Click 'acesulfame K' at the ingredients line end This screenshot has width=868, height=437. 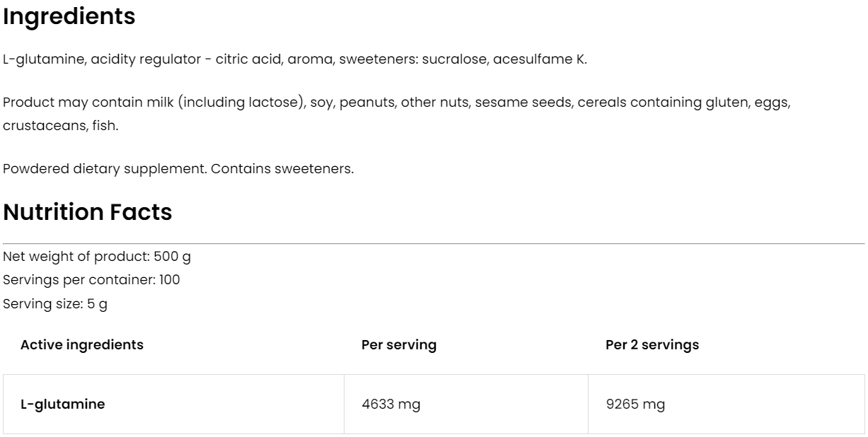click(551, 59)
